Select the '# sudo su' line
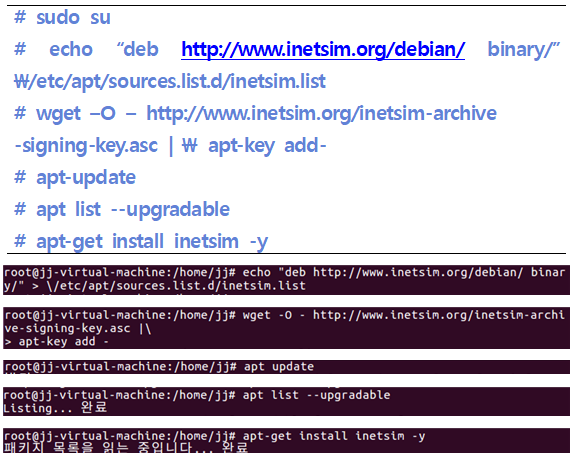Screen dimensions: 575x461 (x=62, y=18)
